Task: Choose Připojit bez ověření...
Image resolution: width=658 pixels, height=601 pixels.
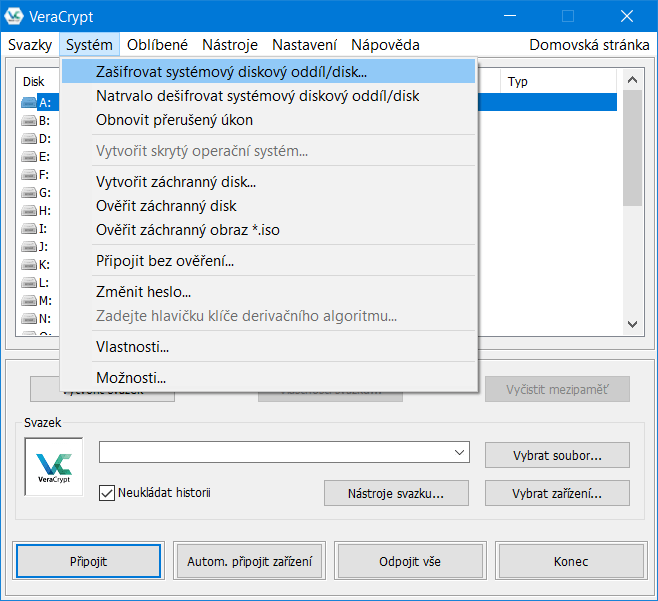Action: (269, 261)
